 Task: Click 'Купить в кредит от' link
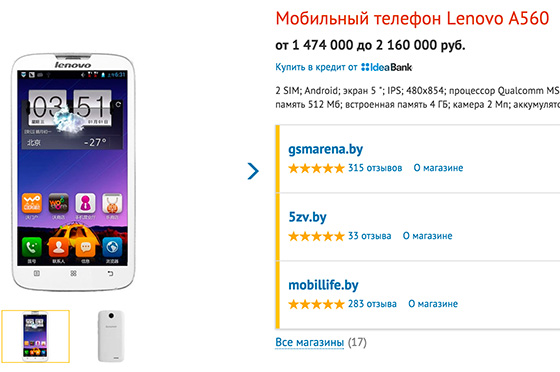[x=316, y=67]
